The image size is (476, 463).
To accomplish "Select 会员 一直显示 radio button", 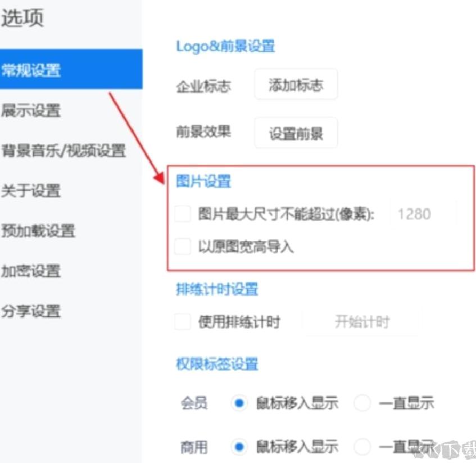I will click(x=362, y=403).
